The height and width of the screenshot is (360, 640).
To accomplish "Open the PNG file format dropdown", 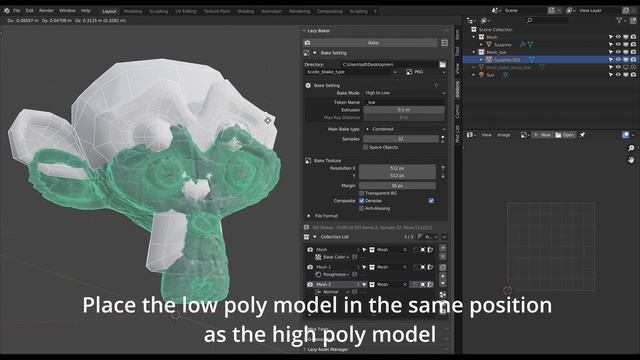I will pyautogui.click(x=426, y=72).
